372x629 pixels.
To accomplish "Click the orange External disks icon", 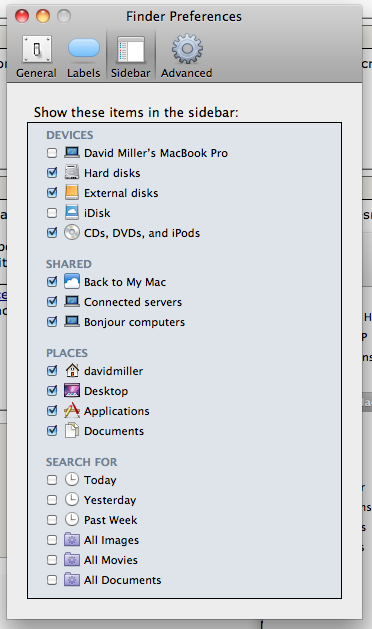I will tap(72, 193).
